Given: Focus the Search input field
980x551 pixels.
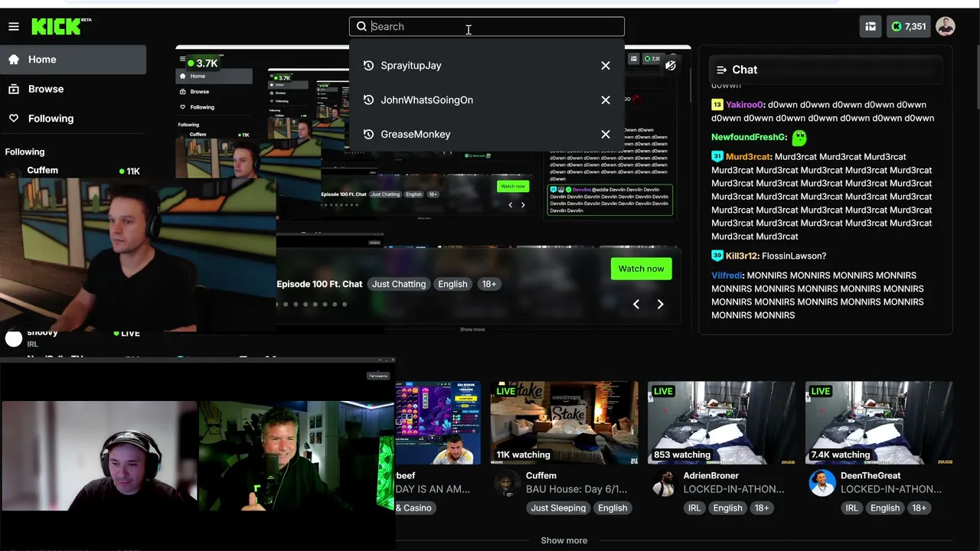Looking at the screenshot, I should pos(487,27).
